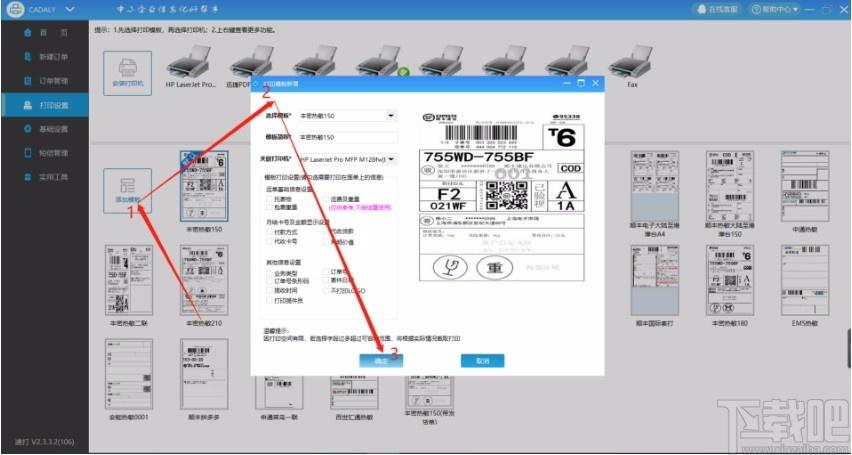
Task: Click the label preview image in dialog
Action: pyautogui.click(x=502, y=196)
